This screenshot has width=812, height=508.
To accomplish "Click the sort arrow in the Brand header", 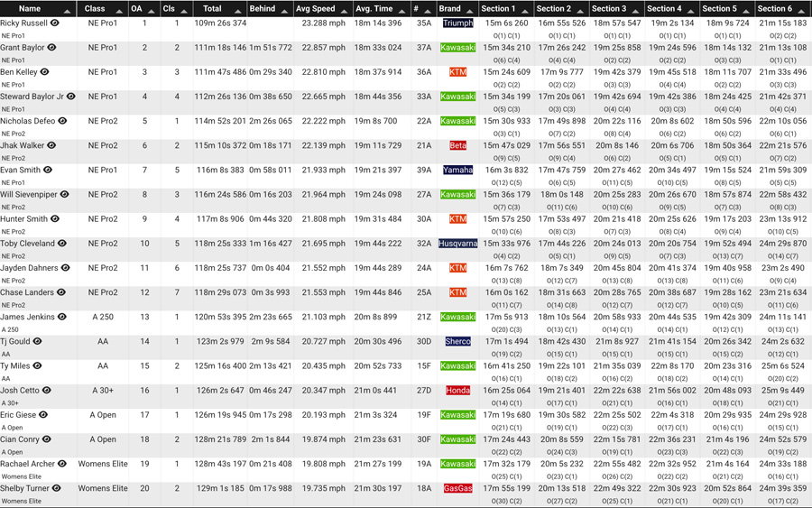I will [470, 10].
